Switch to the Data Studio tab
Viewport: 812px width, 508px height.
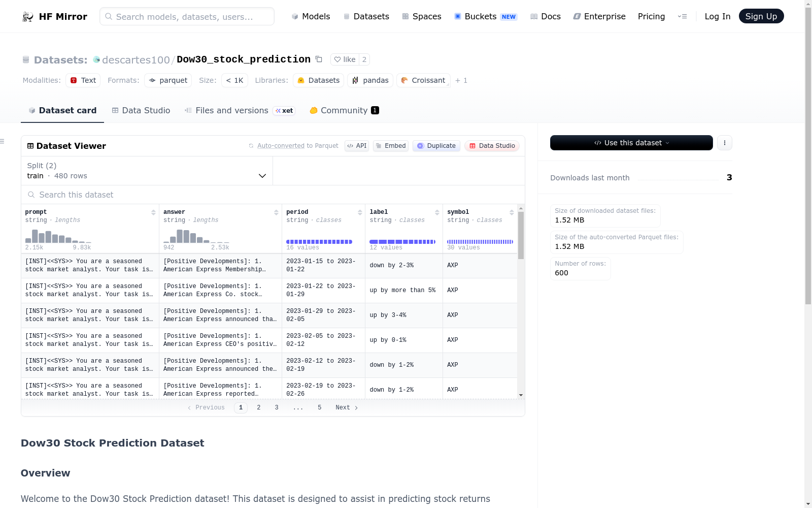[x=141, y=110]
